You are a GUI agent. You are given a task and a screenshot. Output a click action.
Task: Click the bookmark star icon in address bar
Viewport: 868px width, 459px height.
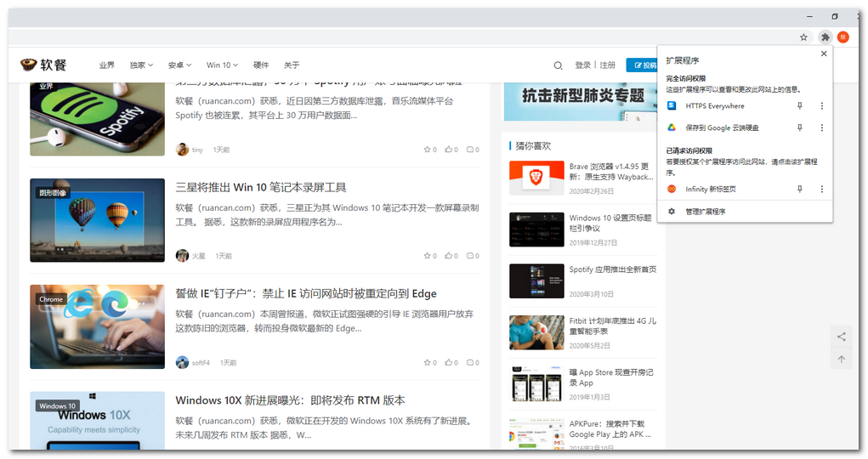click(x=803, y=37)
